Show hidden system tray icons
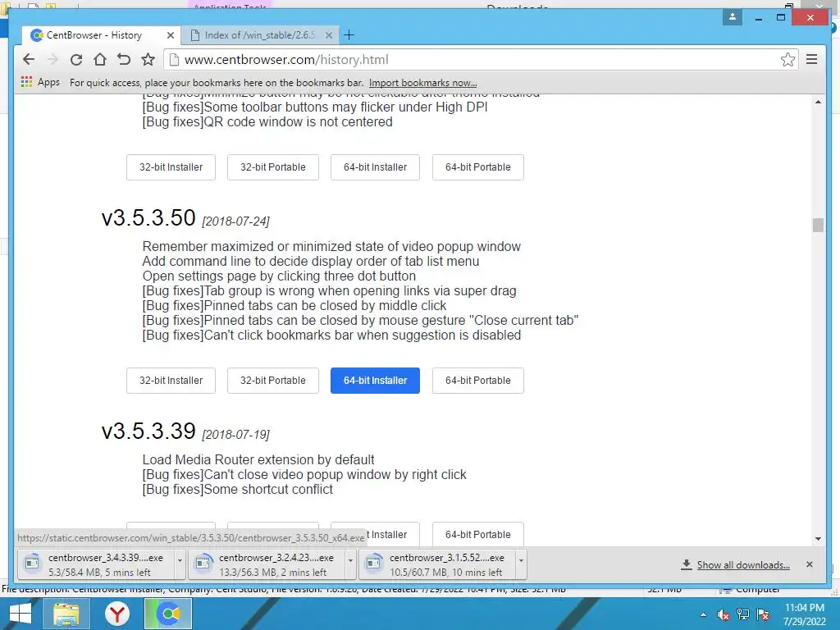This screenshot has height=630, width=840. pyautogui.click(x=703, y=614)
